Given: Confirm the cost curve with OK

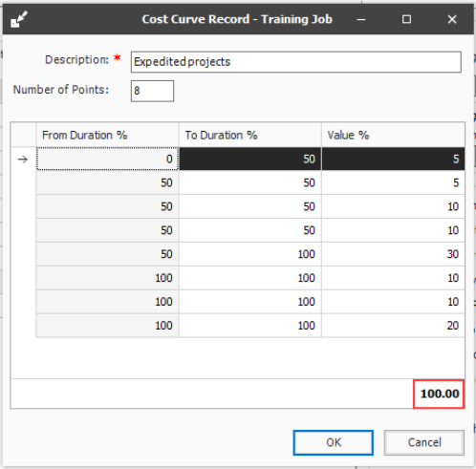Looking at the screenshot, I should click(x=334, y=442).
